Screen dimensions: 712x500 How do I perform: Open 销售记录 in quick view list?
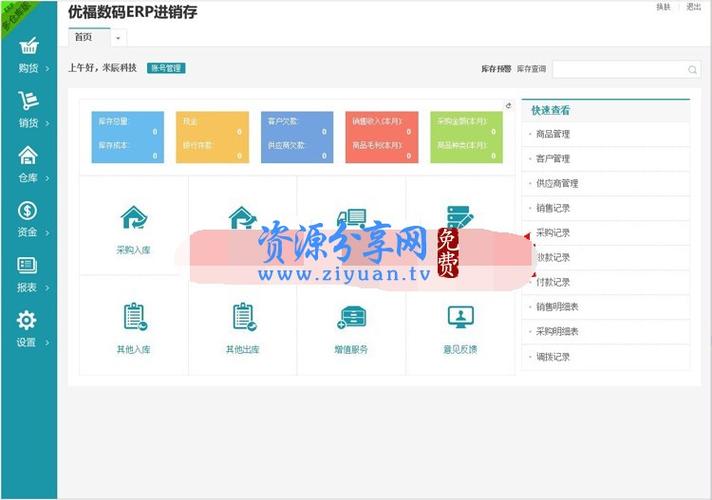[x=606, y=208]
